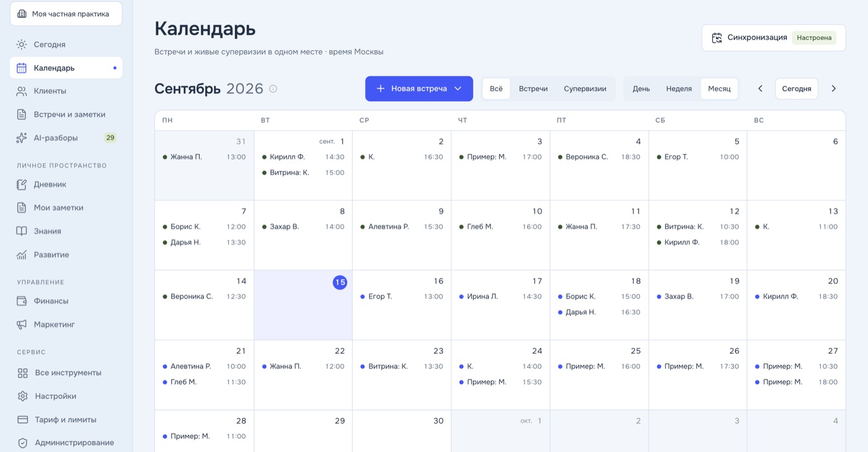Click the Администрирование shield icon

(x=23, y=443)
